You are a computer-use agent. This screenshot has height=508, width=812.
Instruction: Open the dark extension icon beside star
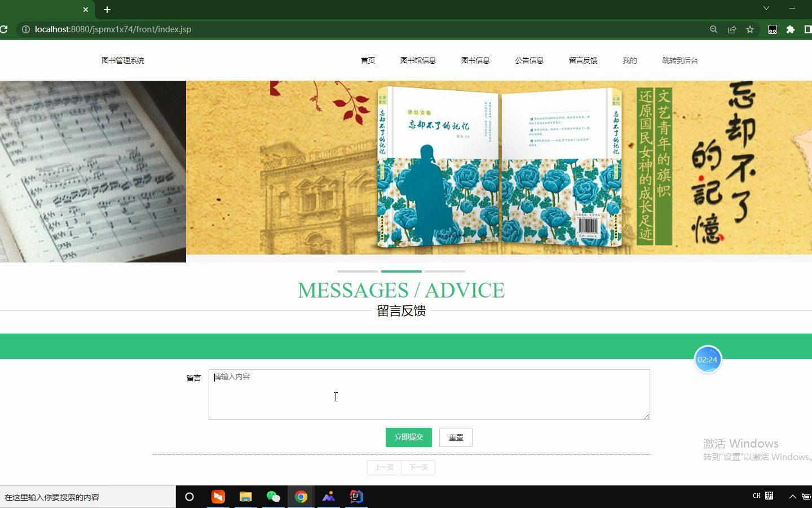(x=773, y=29)
